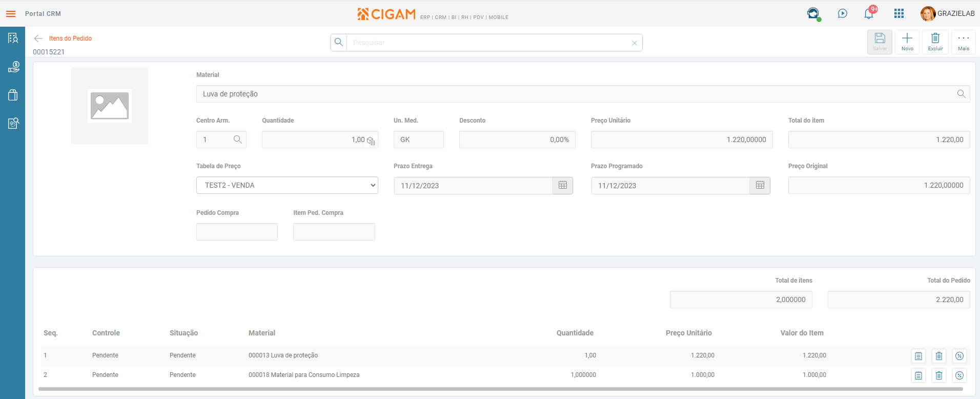Click the Itens do Pedido breadcrumb link
This screenshot has width=980, height=399.
(70, 38)
